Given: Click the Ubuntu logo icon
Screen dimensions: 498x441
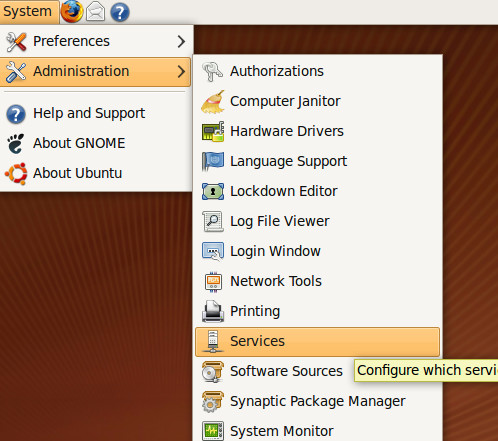Looking at the screenshot, I should tap(16, 173).
